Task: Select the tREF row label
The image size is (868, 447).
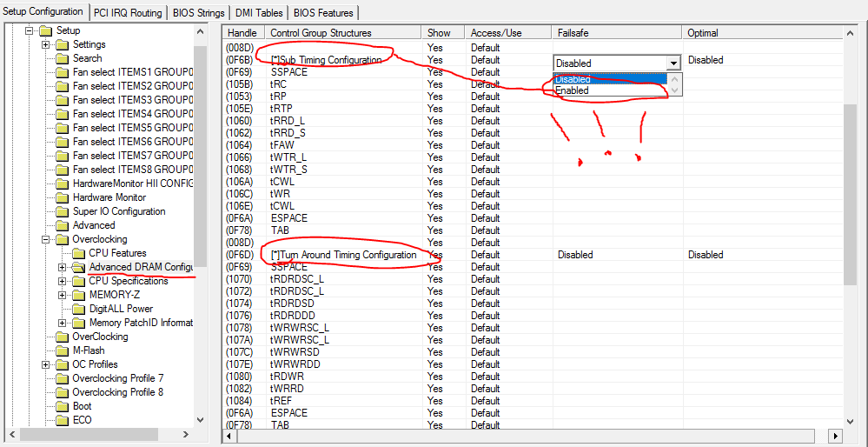Action: (x=281, y=401)
